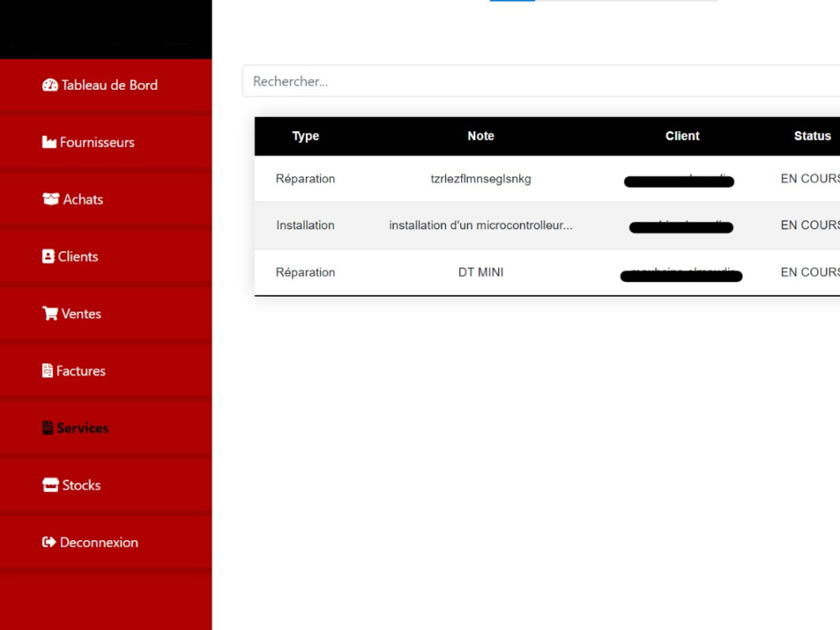
Task: Click the Type column header
Action: (x=306, y=136)
